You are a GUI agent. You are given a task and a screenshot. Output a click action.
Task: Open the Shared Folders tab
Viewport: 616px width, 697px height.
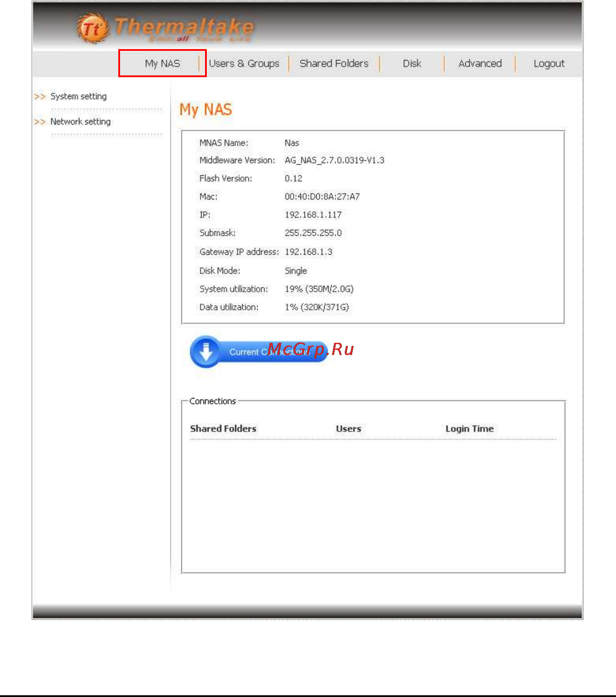[x=334, y=64]
